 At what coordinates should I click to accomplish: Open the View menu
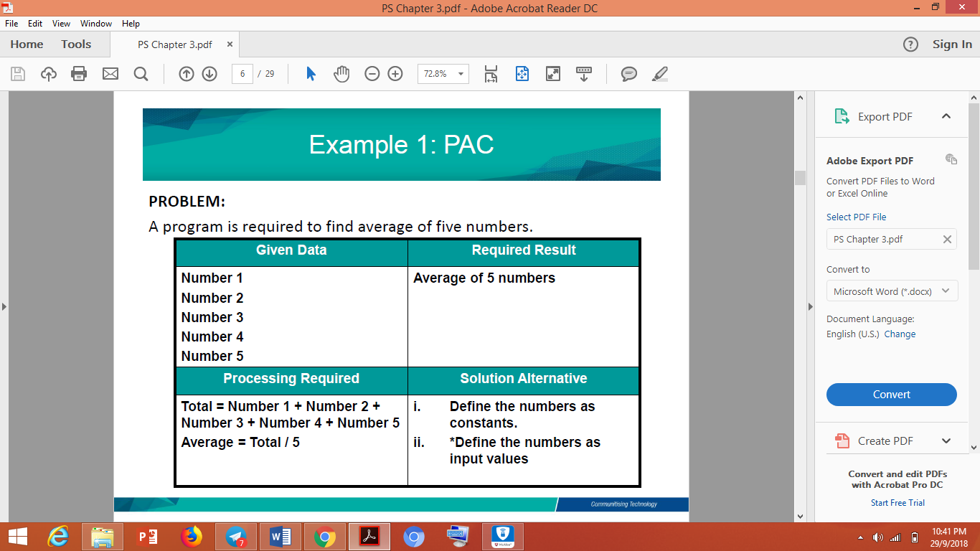(61, 23)
